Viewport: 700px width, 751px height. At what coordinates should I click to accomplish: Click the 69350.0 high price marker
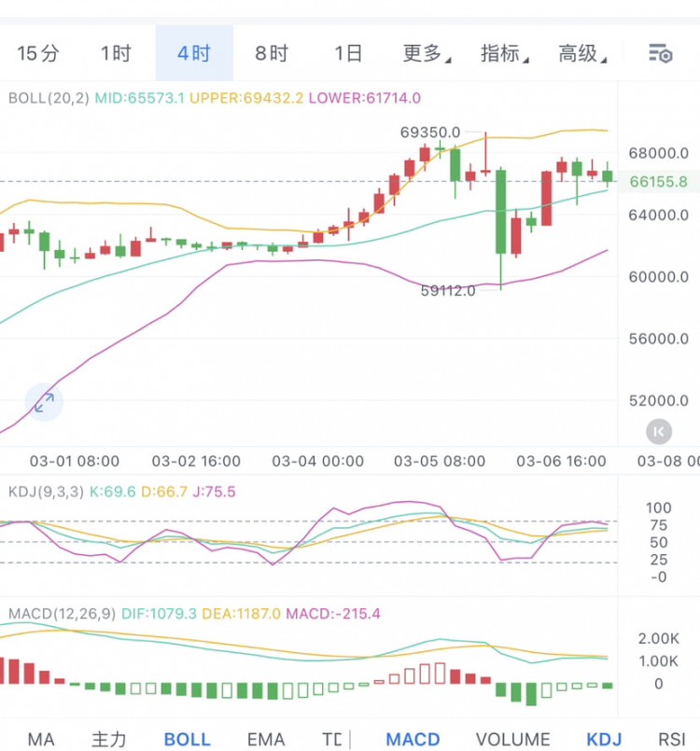pyautogui.click(x=430, y=132)
